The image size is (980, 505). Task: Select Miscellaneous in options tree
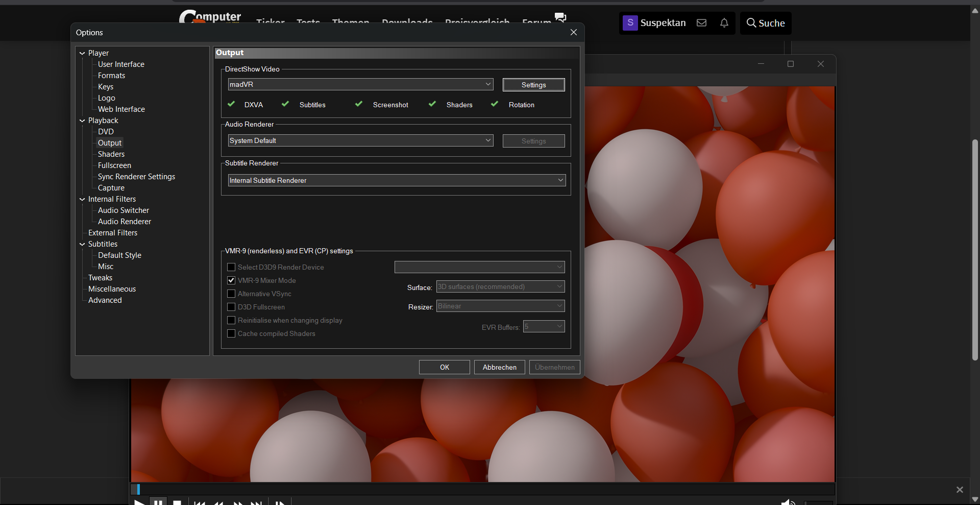tap(112, 289)
